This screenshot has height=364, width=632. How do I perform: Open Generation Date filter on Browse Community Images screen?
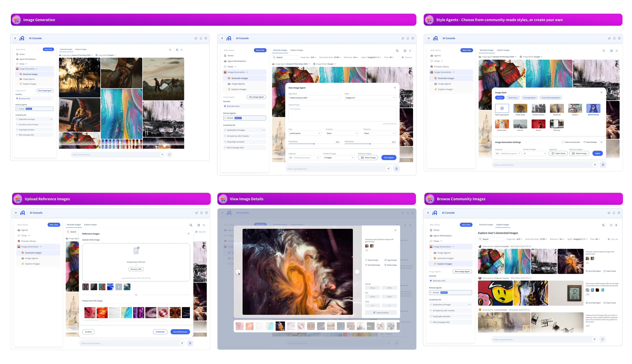pos(536,239)
